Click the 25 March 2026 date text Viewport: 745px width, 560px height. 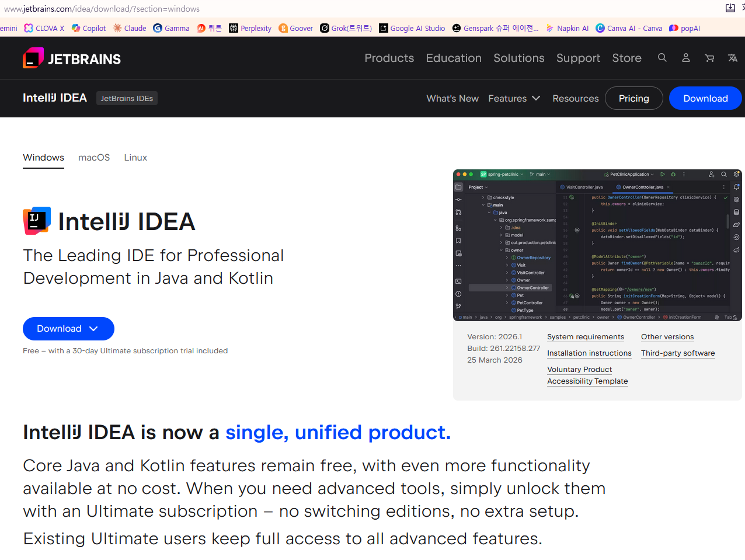[x=495, y=360]
